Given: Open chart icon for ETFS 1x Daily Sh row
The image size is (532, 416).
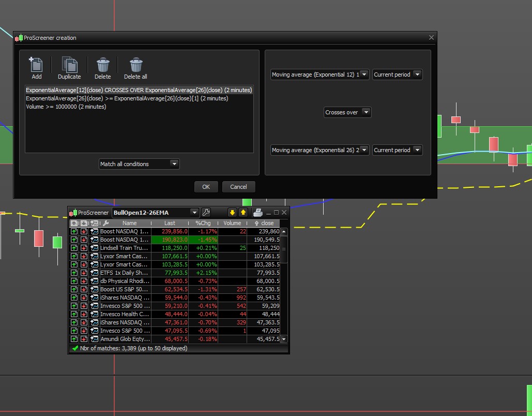Looking at the screenshot, I should 94,273.
